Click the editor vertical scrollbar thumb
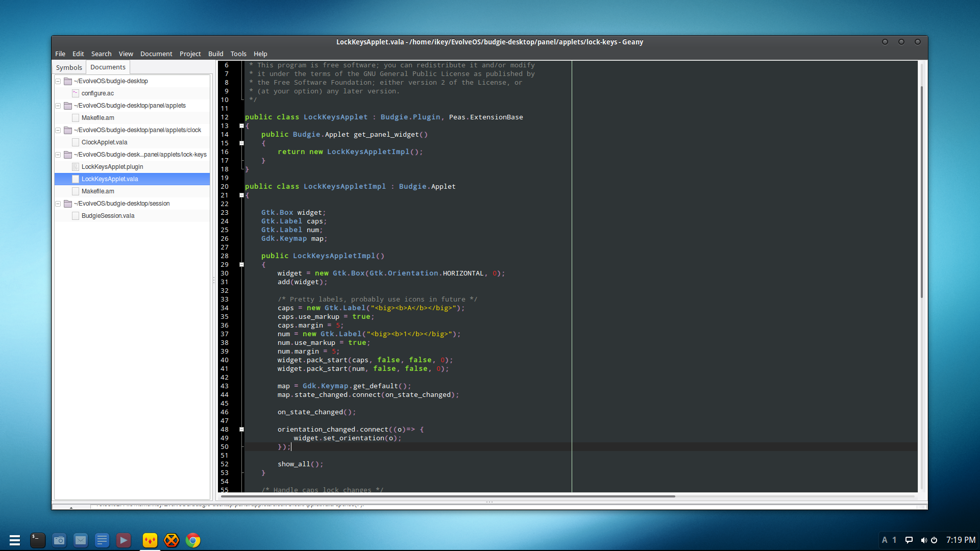This screenshot has width=980, height=551. [922, 192]
